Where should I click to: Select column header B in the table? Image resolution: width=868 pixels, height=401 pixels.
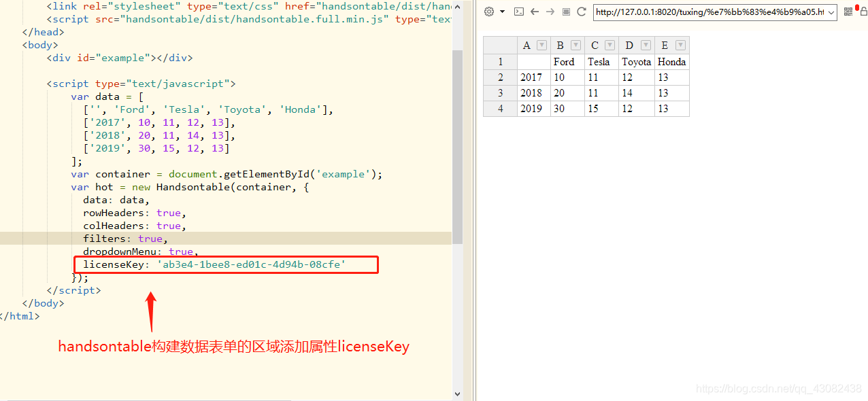coord(560,46)
